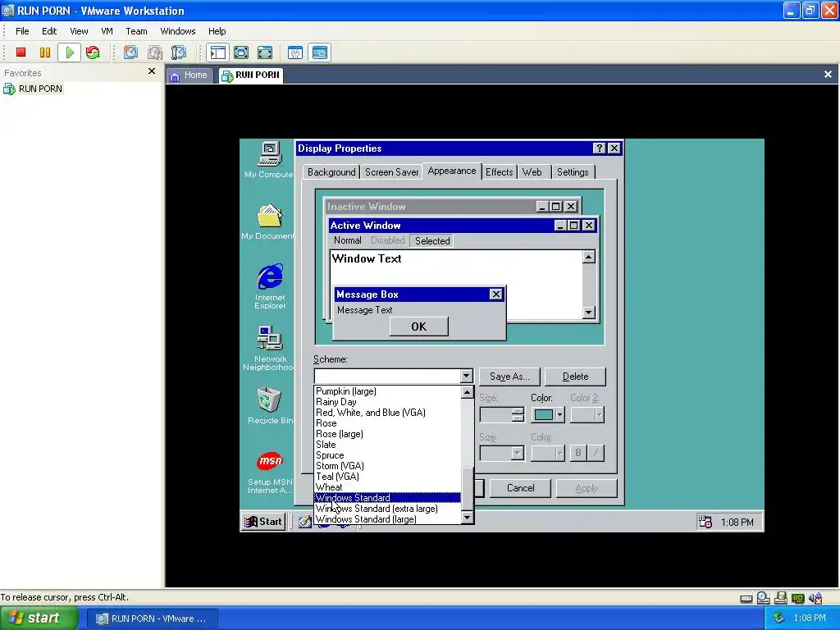Screen dimensions: 840x630
Task: Open the Team menu
Action: [136, 31]
